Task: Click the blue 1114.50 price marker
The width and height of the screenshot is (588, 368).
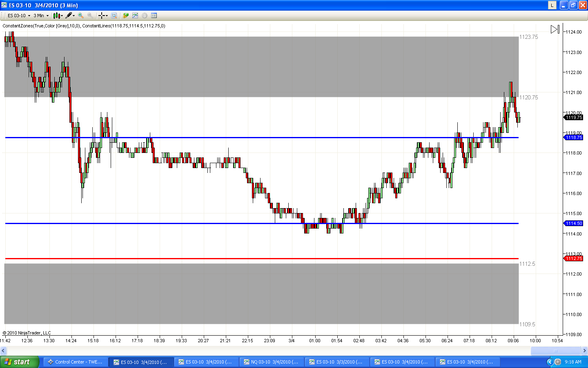Action: pyautogui.click(x=574, y=223)
